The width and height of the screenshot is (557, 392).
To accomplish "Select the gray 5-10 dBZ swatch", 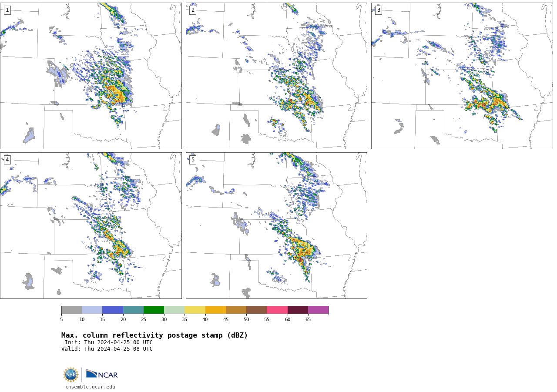I will 71,310.
